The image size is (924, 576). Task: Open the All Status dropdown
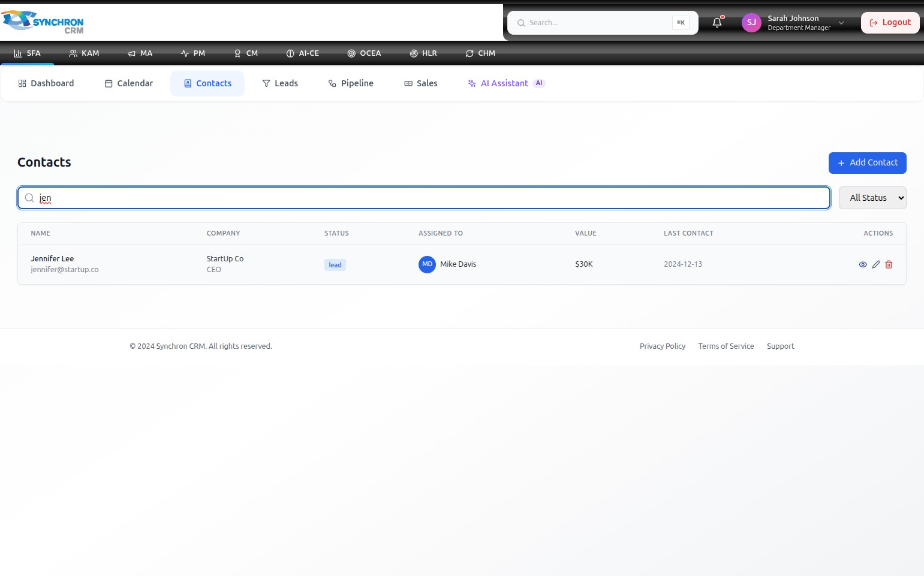pos(872,198)
